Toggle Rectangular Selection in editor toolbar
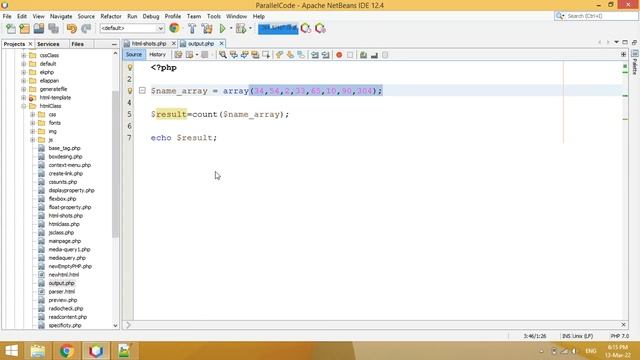The image size is (640, 360). point(266,55)
